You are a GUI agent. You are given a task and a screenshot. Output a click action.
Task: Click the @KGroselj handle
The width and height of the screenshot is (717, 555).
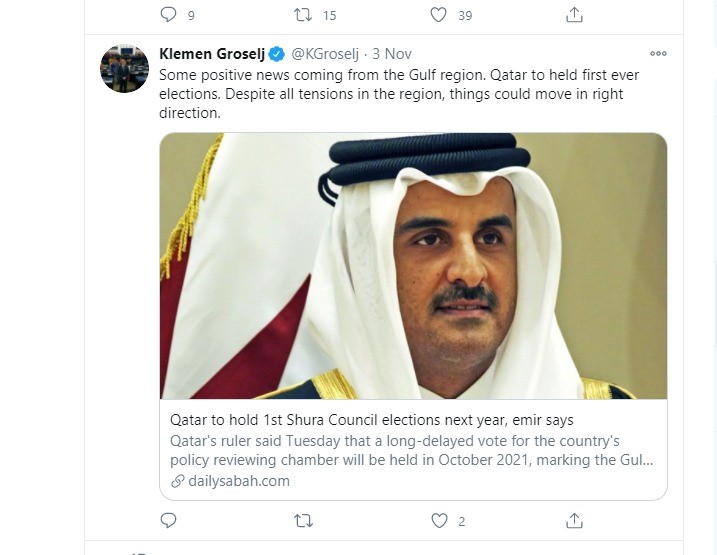tap(326, 54)
